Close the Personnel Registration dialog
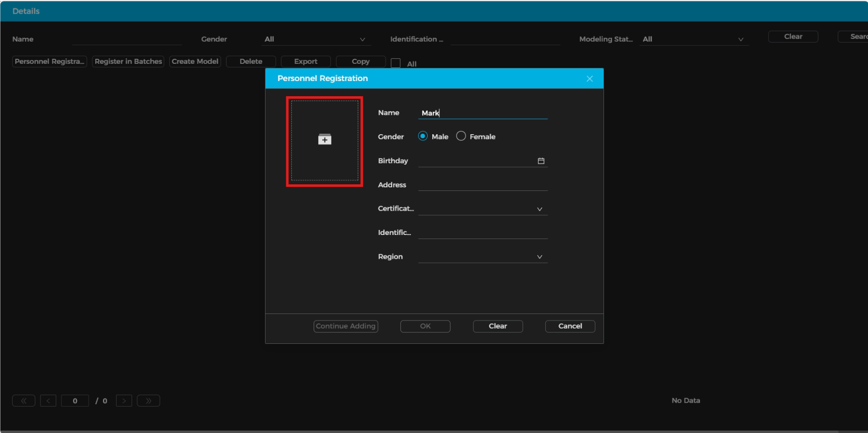868x433 pixels. pyautogui.click(x=589, y=78)
